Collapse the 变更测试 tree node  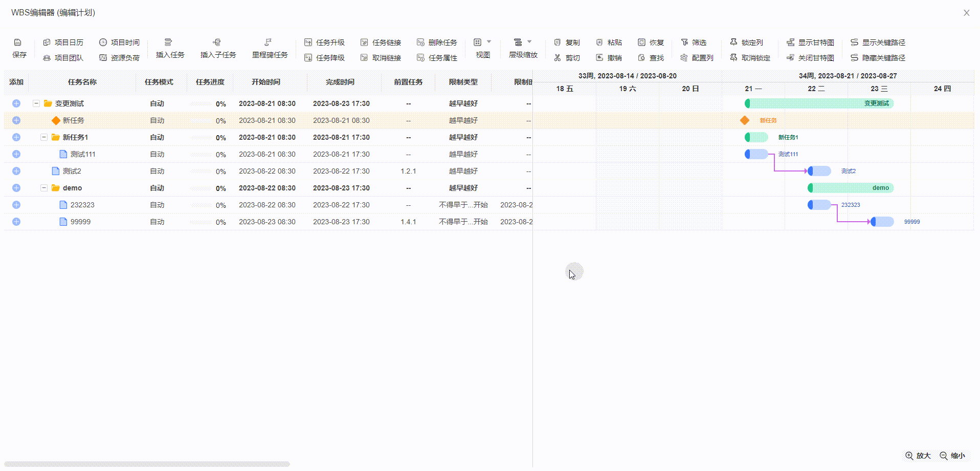tap(36, 103)
